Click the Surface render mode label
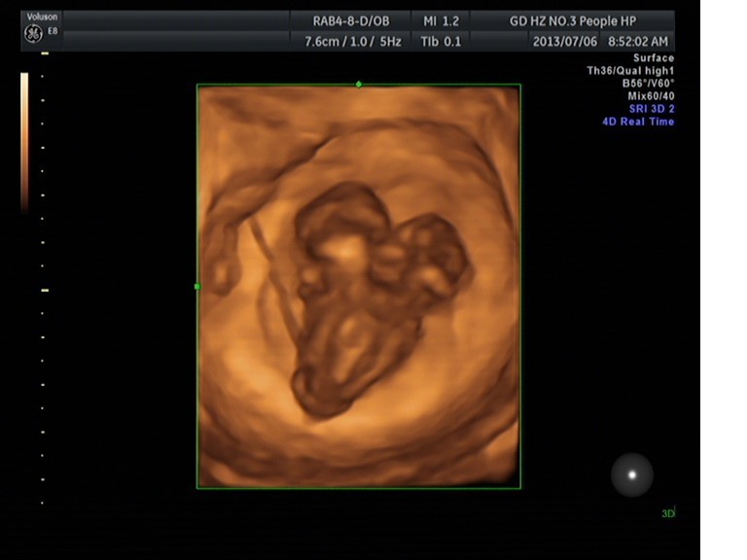This screenshot has width=747, height=560. click(x=653, y=58)
